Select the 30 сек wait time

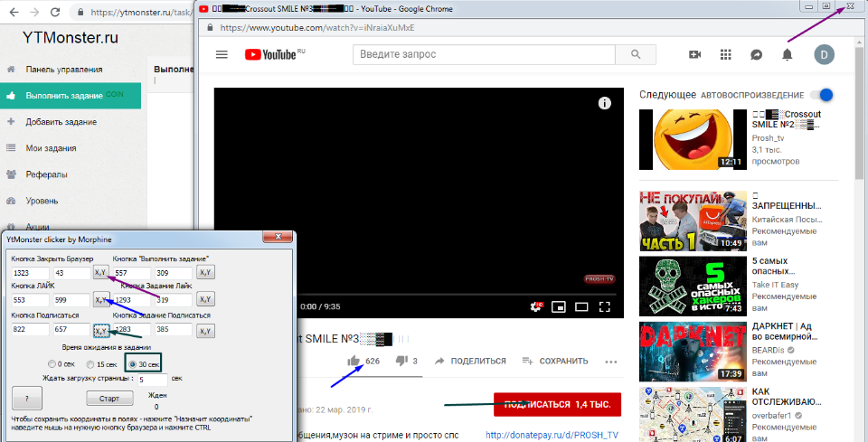[x=132, y=364]
